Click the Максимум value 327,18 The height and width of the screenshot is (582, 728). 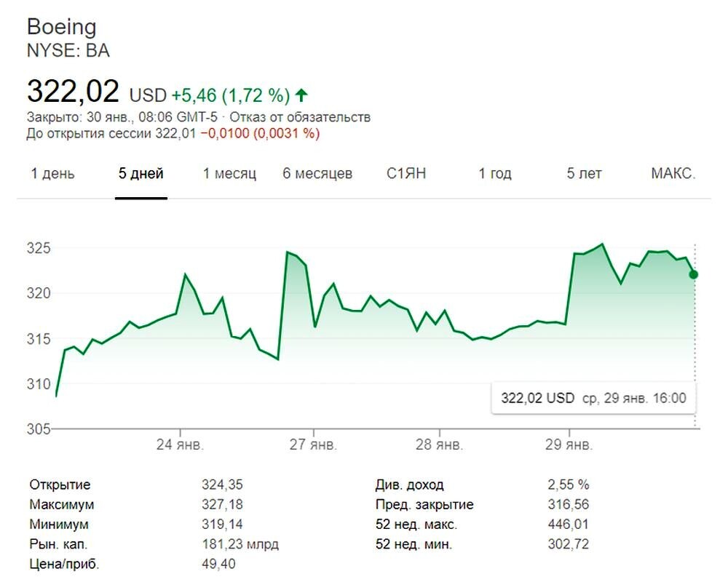click(x=222, y=504)
